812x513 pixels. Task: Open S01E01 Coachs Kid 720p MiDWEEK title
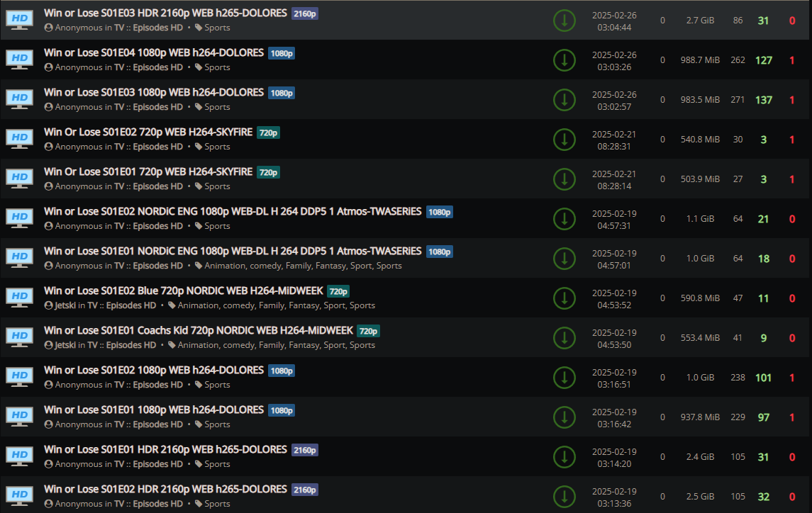[199, 330]
